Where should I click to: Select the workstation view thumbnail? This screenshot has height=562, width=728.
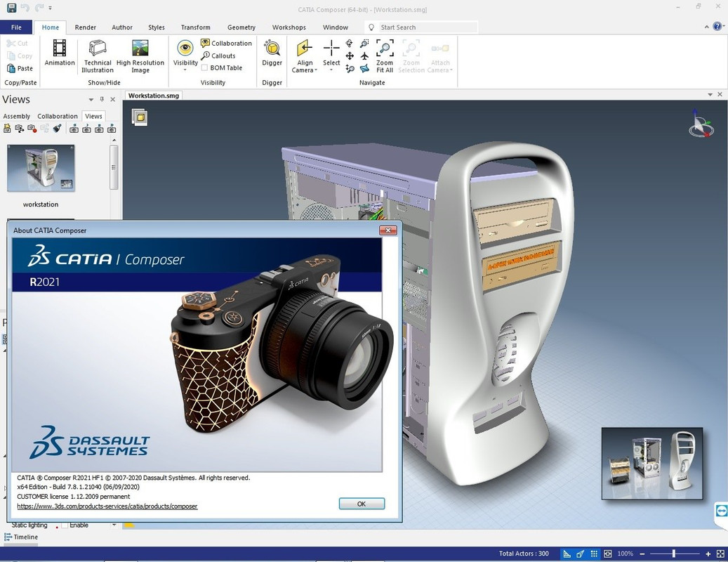[x=41, y=168]
